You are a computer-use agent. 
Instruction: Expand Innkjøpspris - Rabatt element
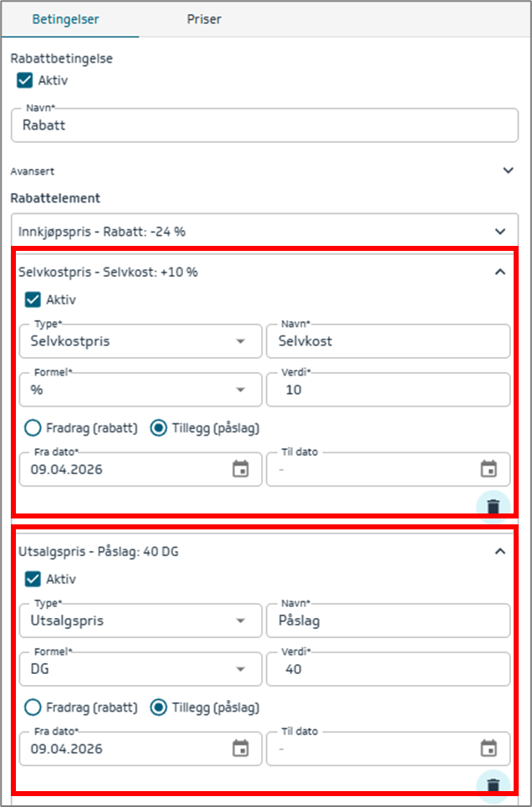click(500, 231)
